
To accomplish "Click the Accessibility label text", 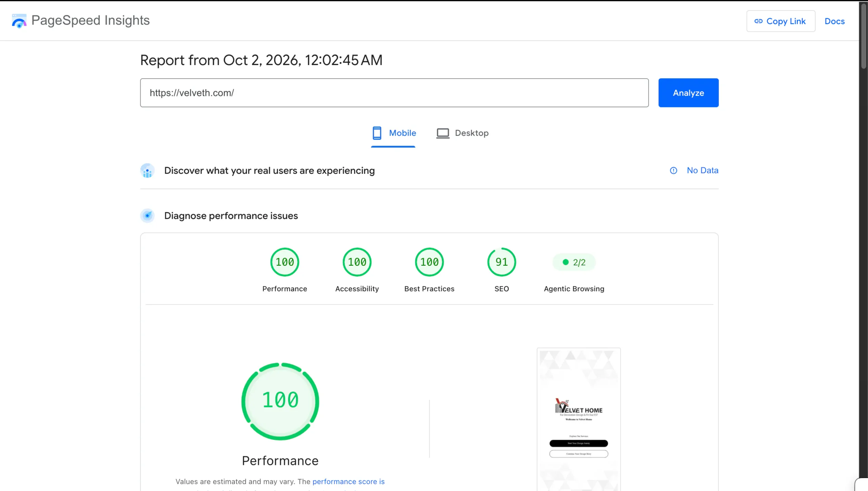I will (357, 289).
